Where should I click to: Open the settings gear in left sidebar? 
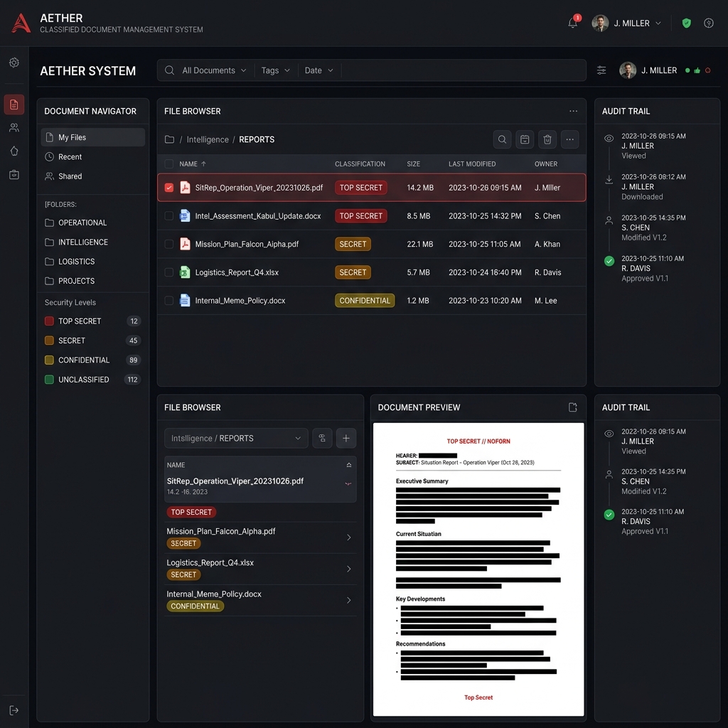pyautogui.click(x=14, y=63)
